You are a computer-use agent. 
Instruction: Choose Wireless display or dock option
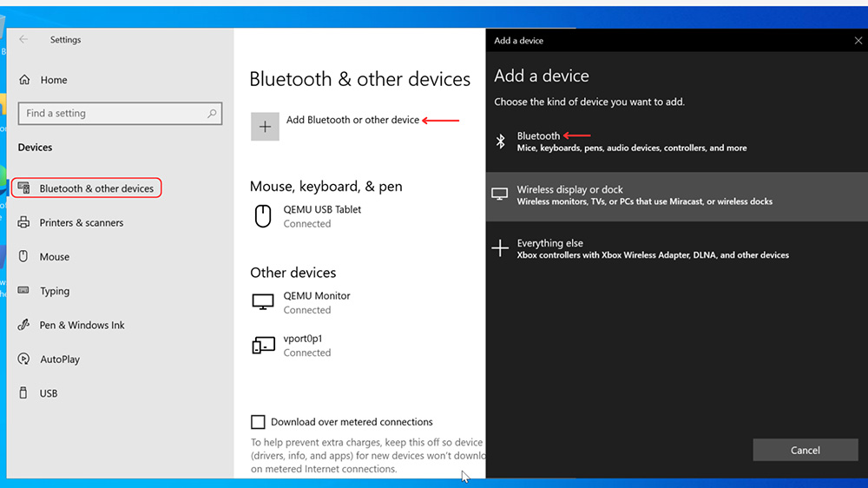point(677,196)
